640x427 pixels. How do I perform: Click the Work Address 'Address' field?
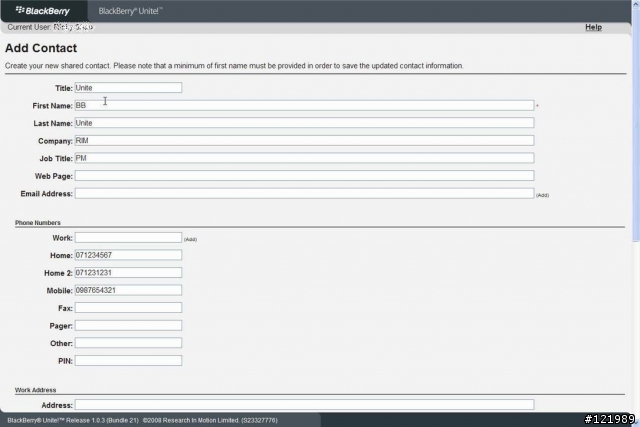(304, 405)
